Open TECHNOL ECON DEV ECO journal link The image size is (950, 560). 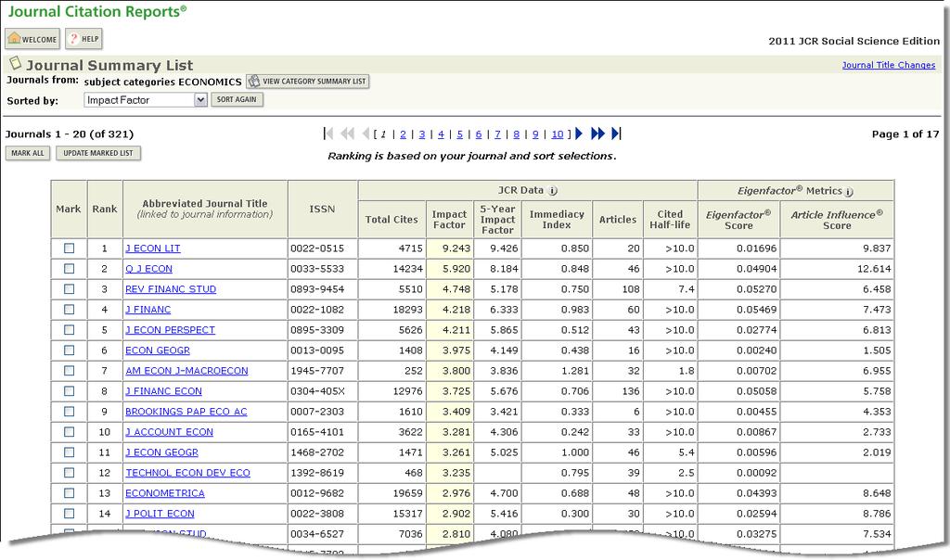pos(187,473)
